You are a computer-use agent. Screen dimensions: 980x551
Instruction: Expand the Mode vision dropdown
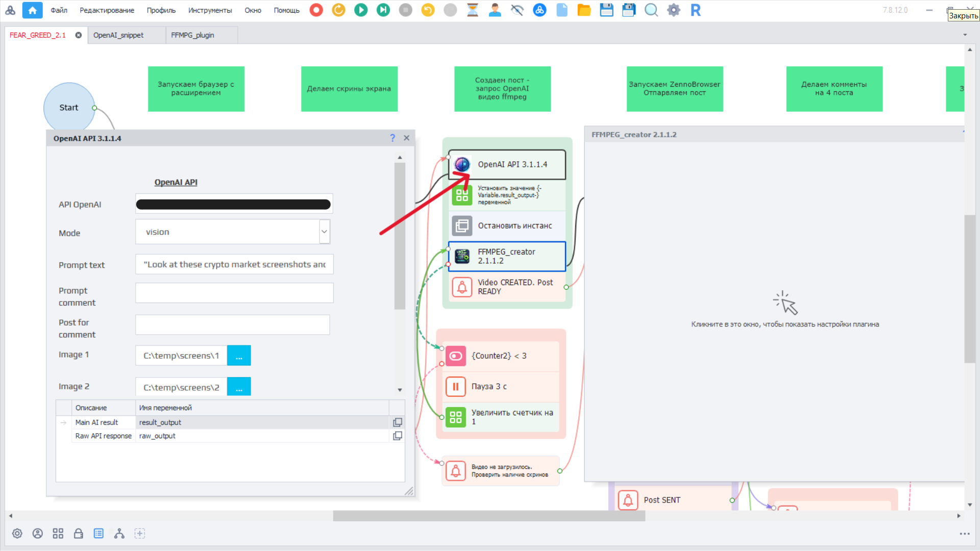(x=324, y=232)
